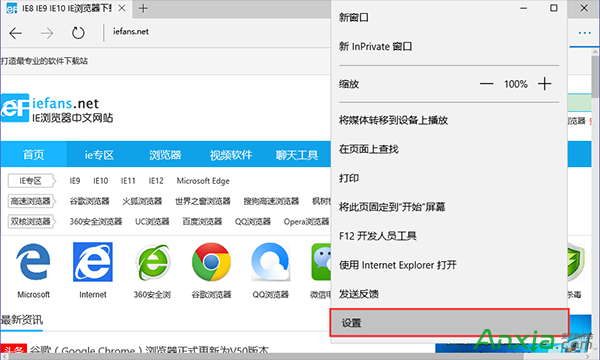Open the IE10 link
Viewport: 600px width, 360px height.
101,181
